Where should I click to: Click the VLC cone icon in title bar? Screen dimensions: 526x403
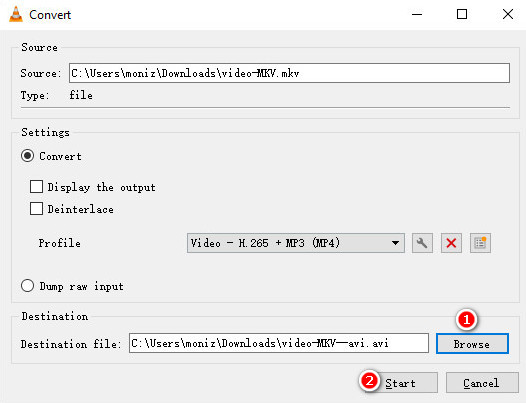[16, 14]
